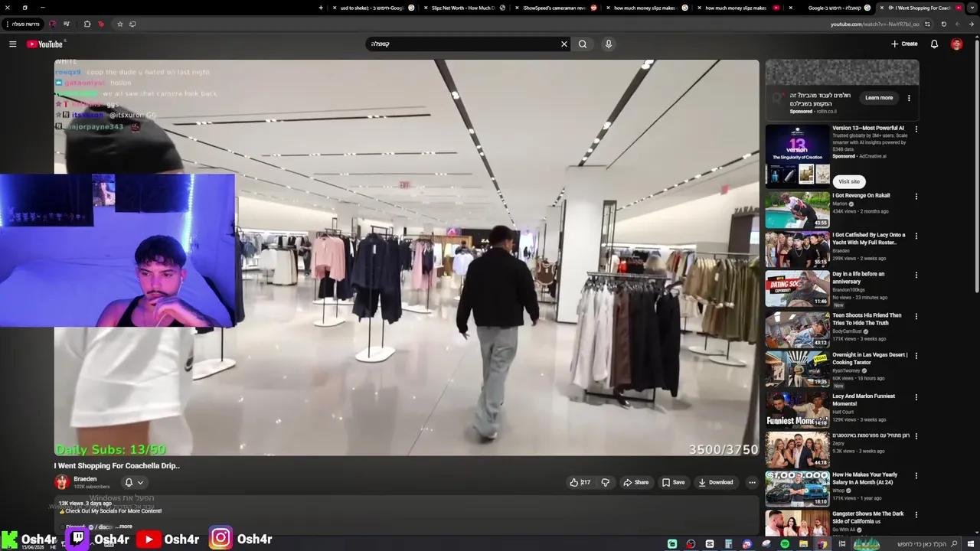Open the account avatar menu
This screenshot has width=980, height=551.
(956, 44)
